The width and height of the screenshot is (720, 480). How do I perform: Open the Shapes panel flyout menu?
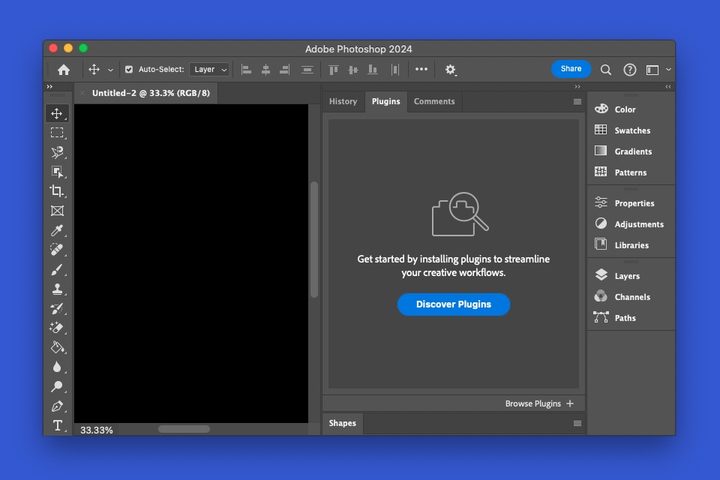coord(577,423)
